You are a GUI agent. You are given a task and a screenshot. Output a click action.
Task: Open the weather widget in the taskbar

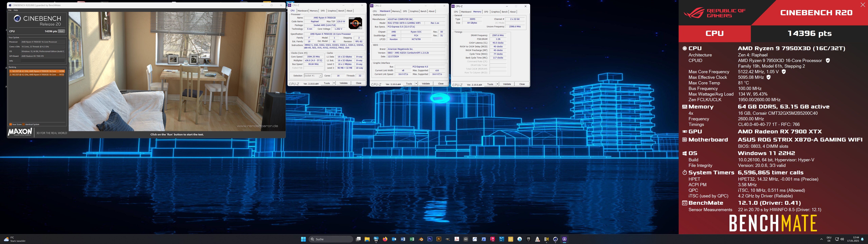click(x=15, y=239)
